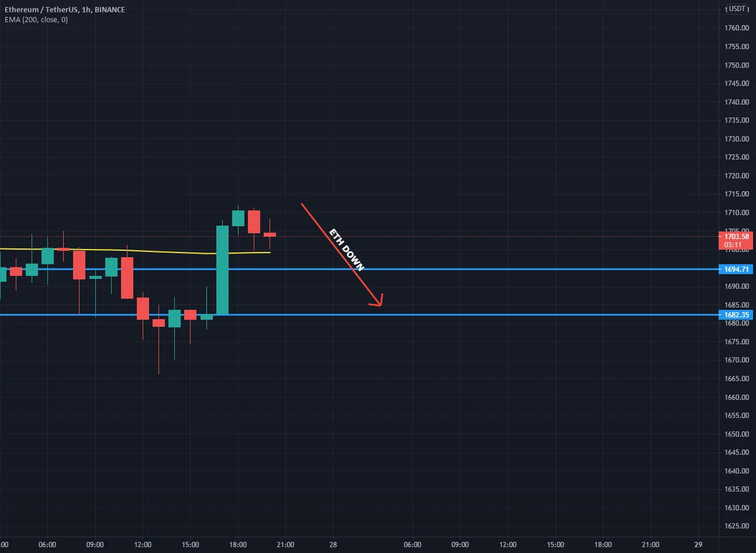Screen dimensions: 756x553
Task: Click the 1725.00 price axis label
Action: point(736,157)
